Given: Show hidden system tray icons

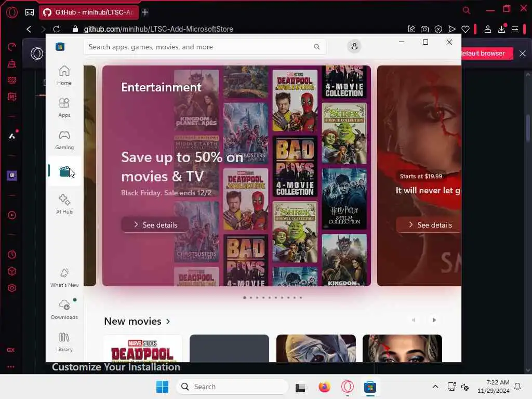Looking at the screenshot, I should click(x=435, y=387).
